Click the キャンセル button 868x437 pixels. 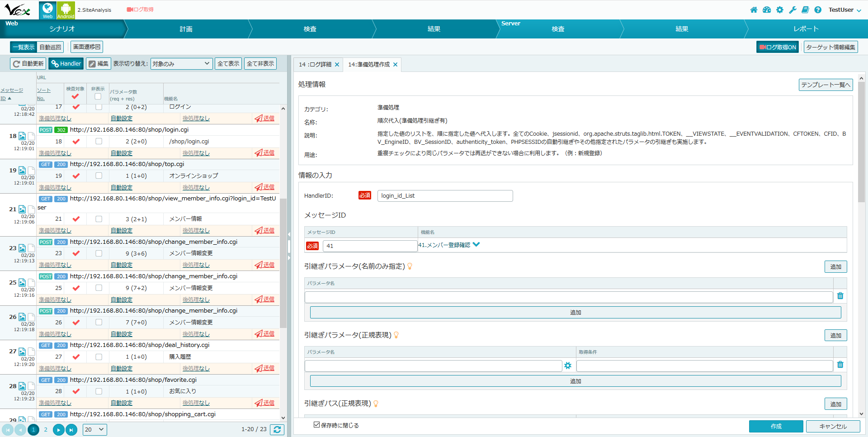pyautogui.click(x=833, y=426)
